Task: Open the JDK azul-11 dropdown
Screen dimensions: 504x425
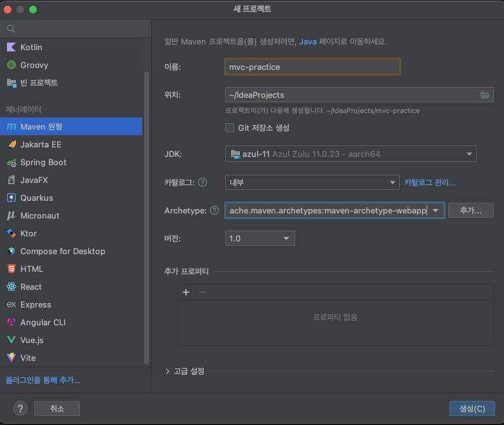Action: [x=350, y=154]
